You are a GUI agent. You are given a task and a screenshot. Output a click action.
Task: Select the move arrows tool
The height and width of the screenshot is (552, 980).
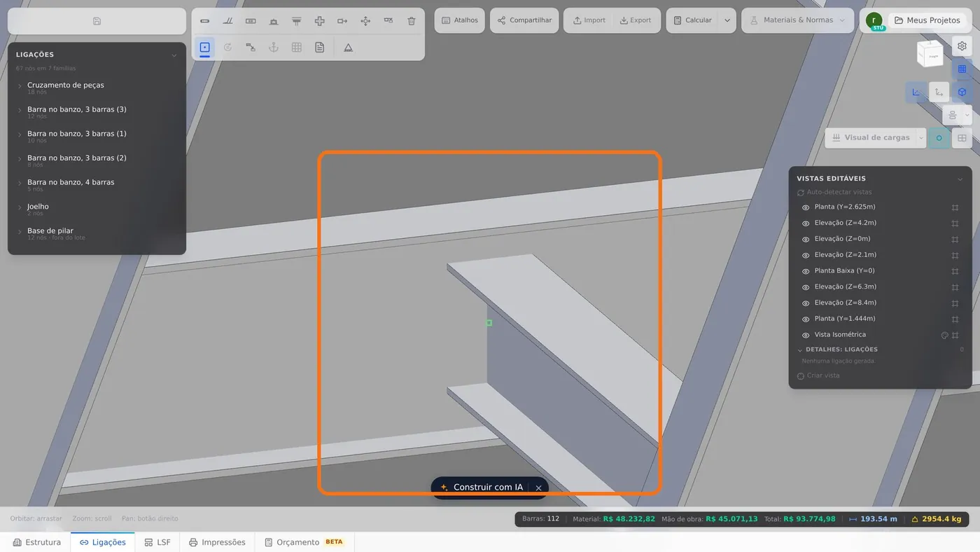pyautogui.click(x=365, y=21)
